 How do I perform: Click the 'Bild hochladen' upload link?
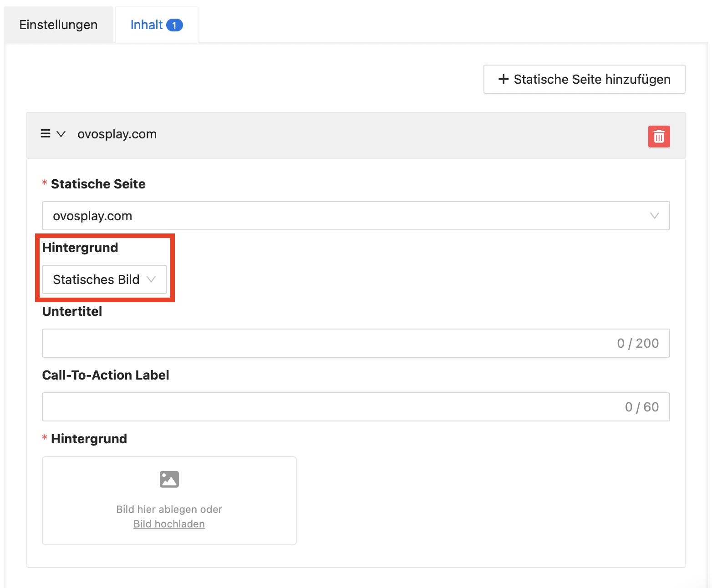click(x=169, y=524)
